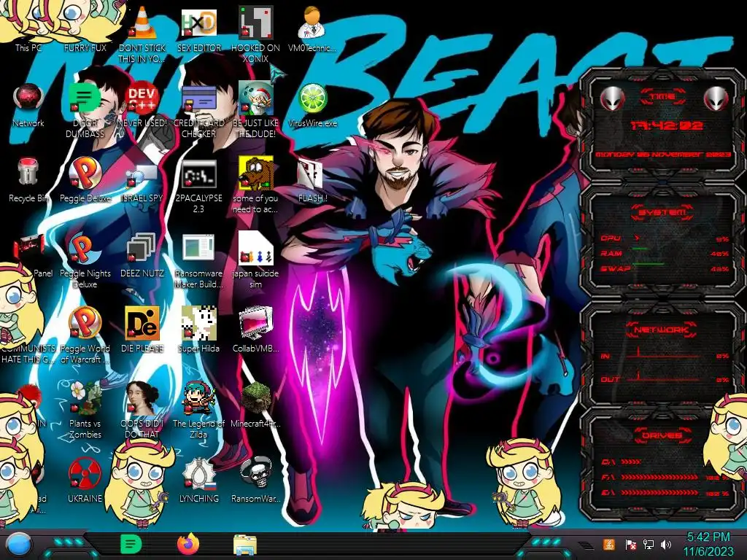Click the flag notification tray icon
747x560 pixels.
click(630, 545)
